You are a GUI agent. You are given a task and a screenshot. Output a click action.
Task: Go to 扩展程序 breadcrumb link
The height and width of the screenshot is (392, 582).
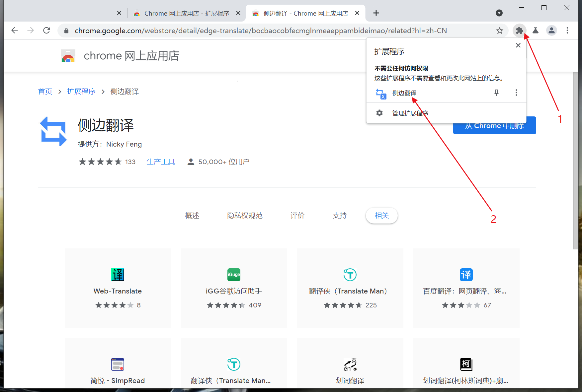(x=81, y=92)
